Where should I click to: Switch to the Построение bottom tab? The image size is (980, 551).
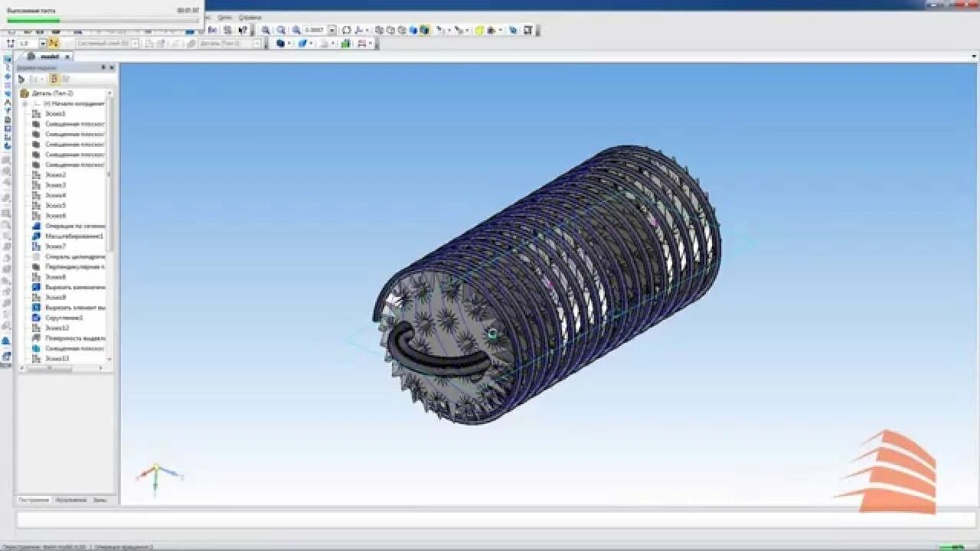coord(34,500)
